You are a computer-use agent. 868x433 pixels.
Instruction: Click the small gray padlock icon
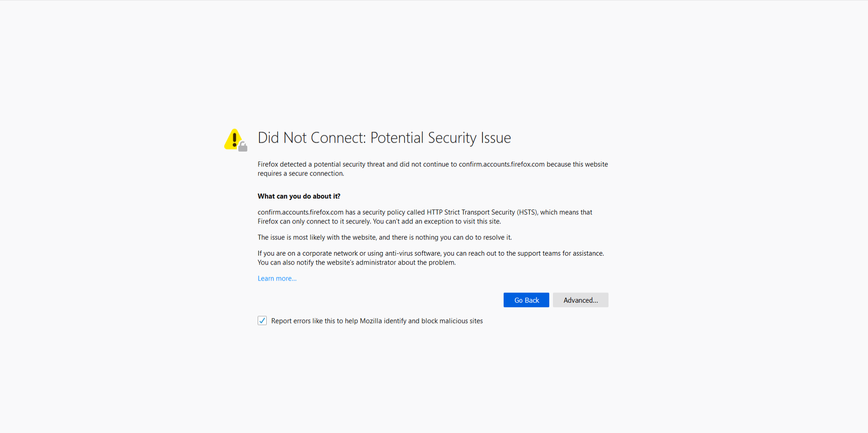243,147
